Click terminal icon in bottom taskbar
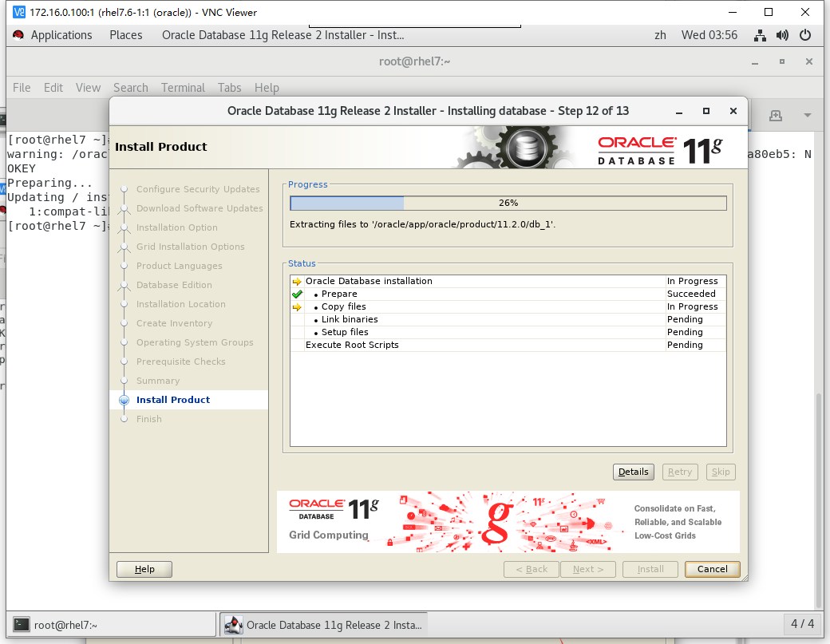The height and width of the screenshot is (644, 830). (22, 625)
